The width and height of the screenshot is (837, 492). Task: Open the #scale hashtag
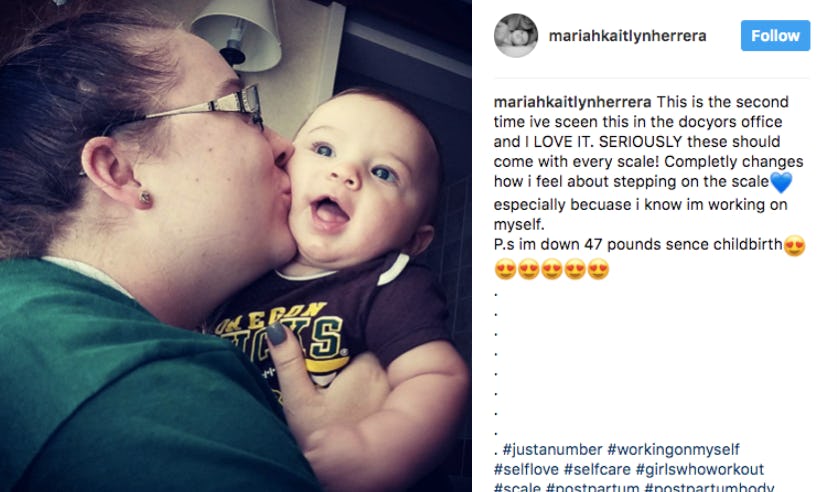pos(517,487)
